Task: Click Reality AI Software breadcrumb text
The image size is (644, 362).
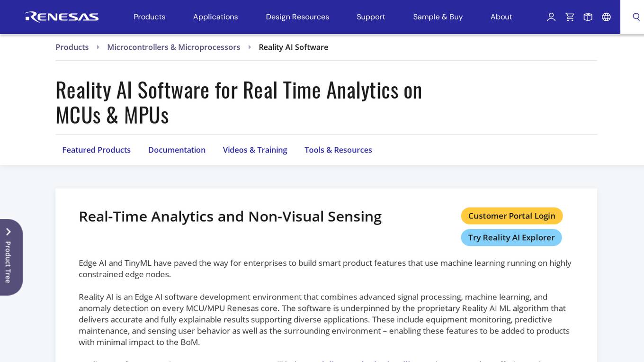Action: click(294, 47)
